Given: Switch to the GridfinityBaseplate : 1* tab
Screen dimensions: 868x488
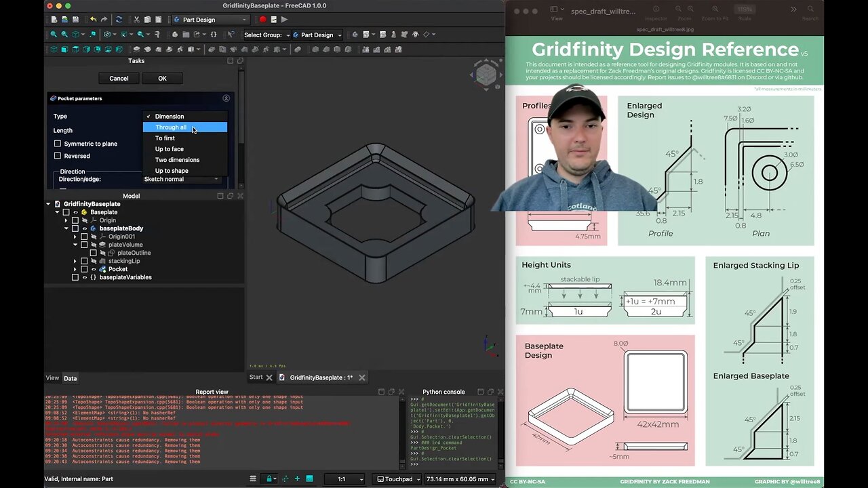Looking at the screenshot, I should (321, 378).
